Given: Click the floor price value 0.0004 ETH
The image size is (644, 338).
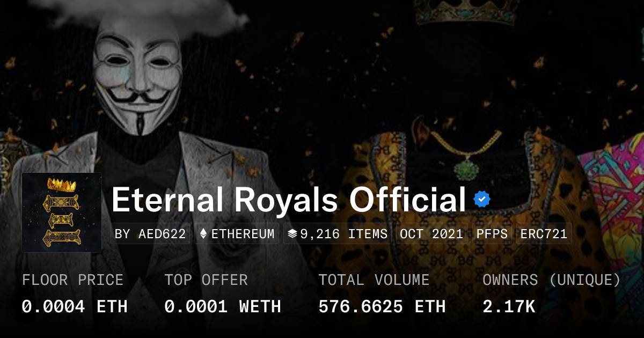Looking at the screenshot, I should pyautogui.click(x=75, y=306).
